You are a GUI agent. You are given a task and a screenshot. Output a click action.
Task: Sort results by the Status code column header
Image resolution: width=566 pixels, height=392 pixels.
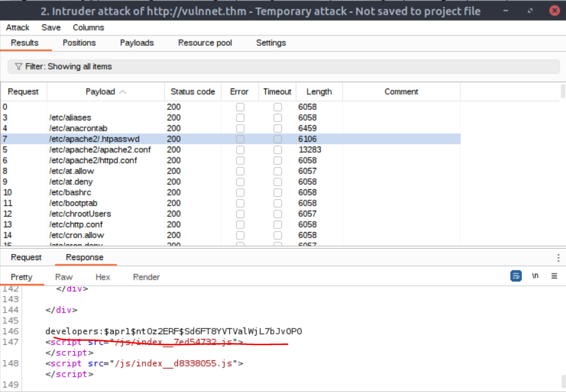(193, 92)
